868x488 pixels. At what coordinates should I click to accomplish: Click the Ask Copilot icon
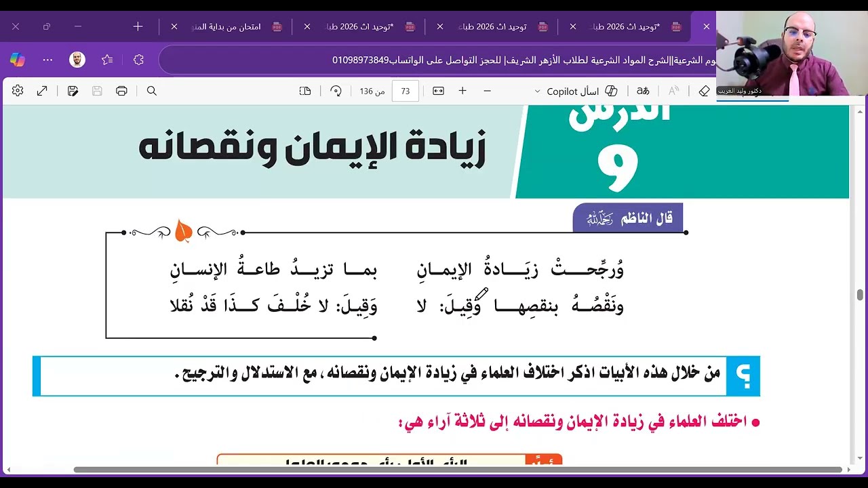tap(611, 91)
